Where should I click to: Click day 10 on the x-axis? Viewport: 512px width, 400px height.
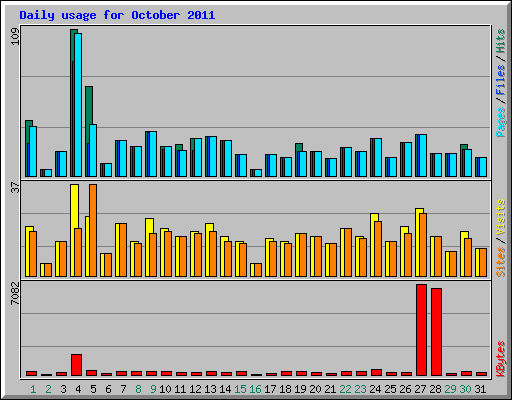coord(165,389)
